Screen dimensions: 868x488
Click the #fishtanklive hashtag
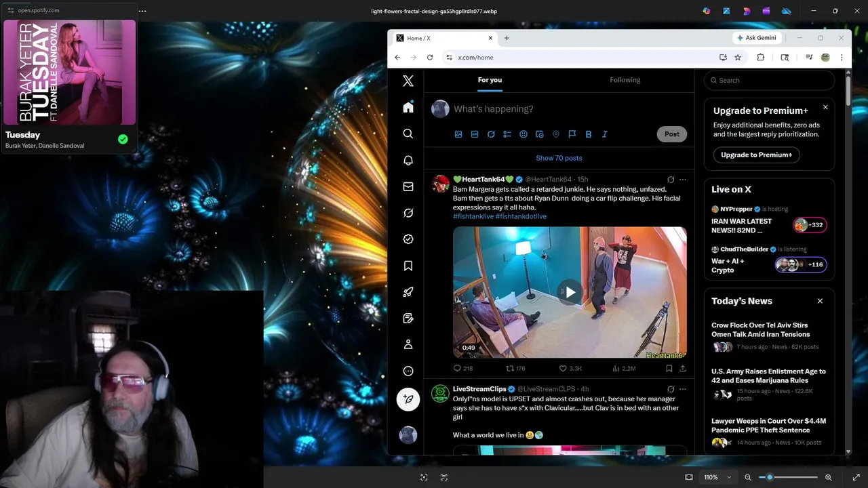click(x=473, y=216)
